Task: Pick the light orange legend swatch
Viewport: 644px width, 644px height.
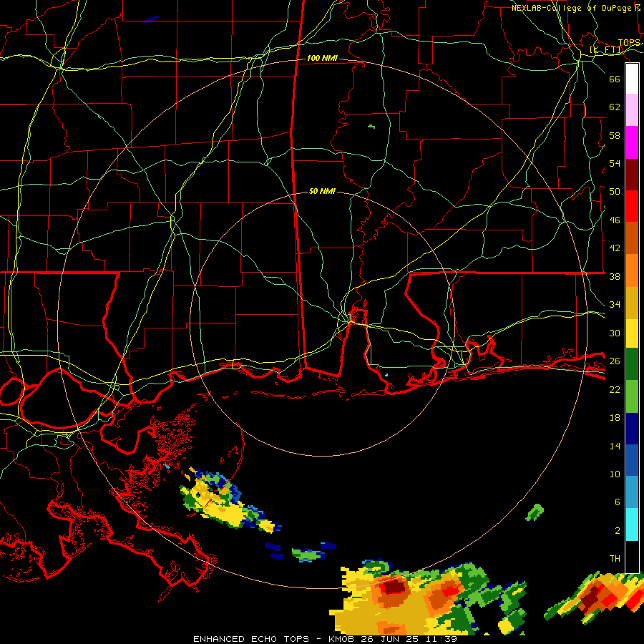Action: tap(632, 270)
